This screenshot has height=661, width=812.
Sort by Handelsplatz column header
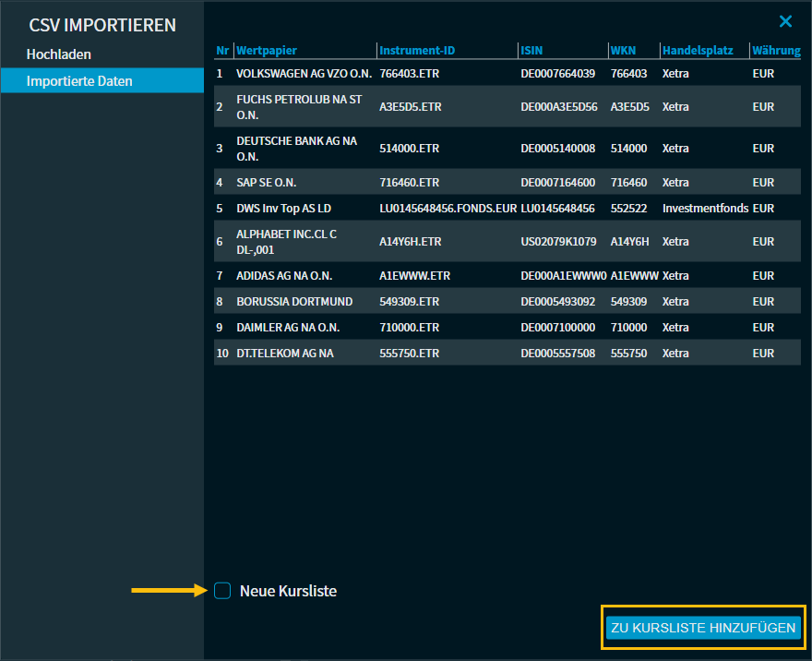[697, 50]
